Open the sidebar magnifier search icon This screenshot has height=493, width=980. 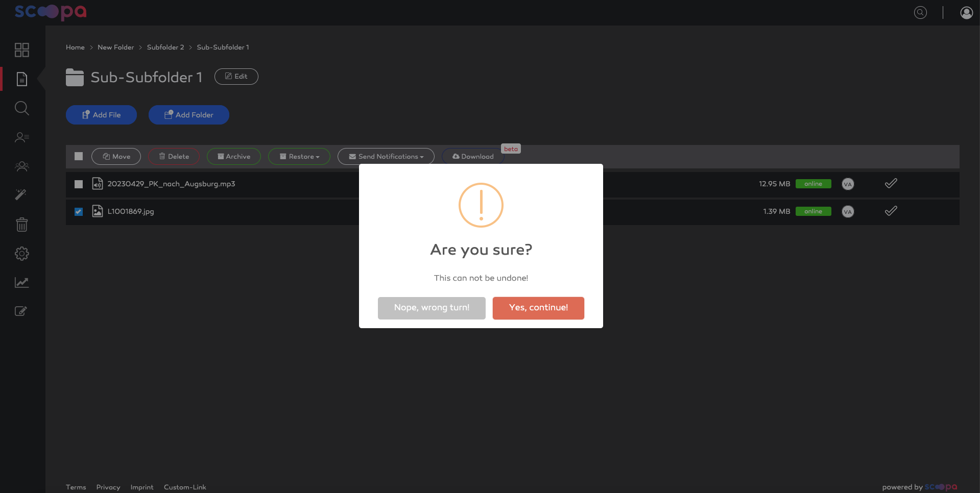coord(22,108)
